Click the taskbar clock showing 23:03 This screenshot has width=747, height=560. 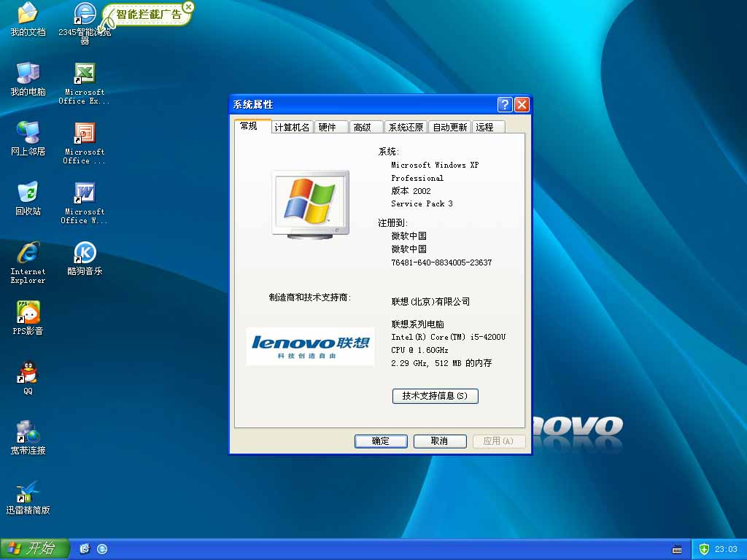click(x=726, y=549)
